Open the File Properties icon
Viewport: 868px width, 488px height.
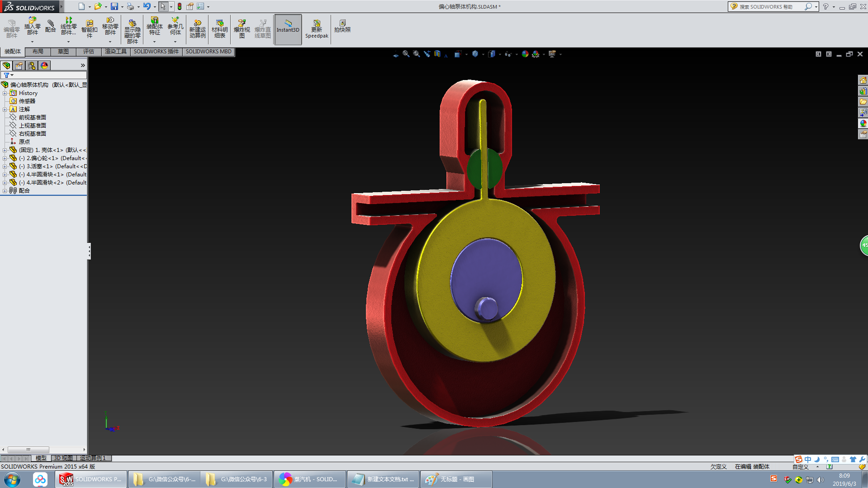pos(190,6)
